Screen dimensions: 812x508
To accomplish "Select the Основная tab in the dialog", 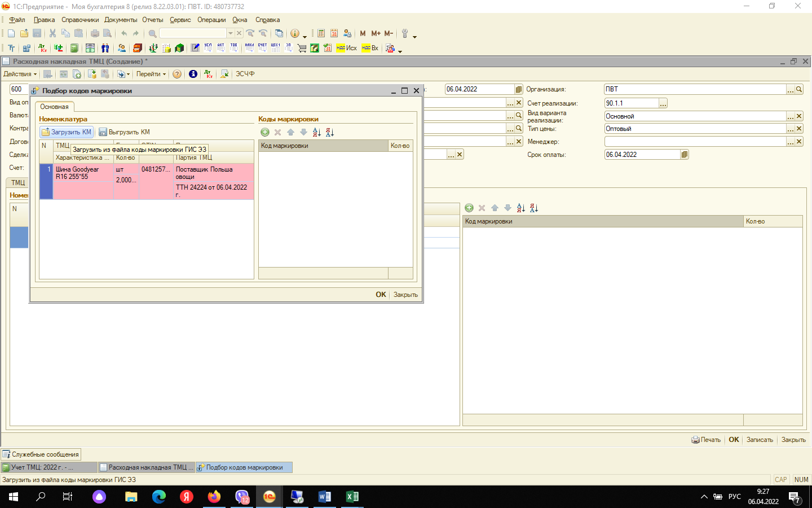I will click(x=54, y=107).
